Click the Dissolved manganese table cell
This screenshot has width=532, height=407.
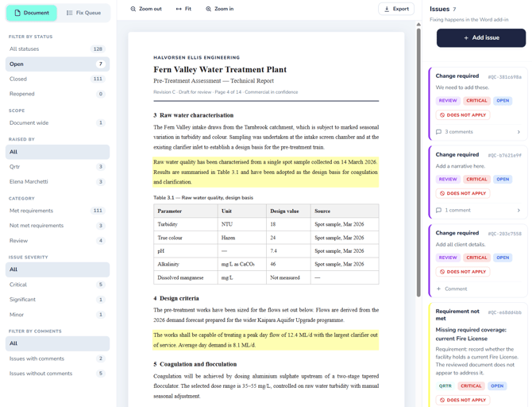tap(186, 277)
